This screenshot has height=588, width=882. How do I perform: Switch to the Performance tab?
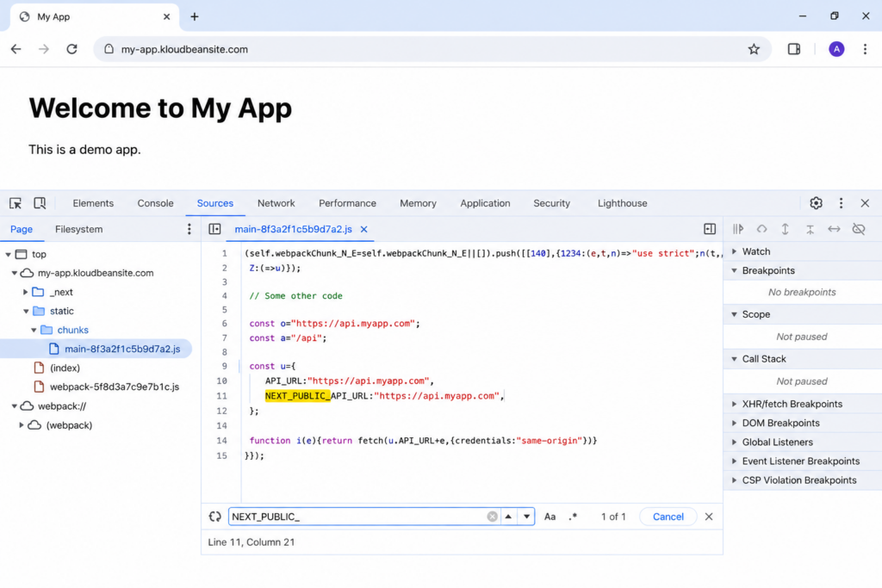click(x=347, y=203)
